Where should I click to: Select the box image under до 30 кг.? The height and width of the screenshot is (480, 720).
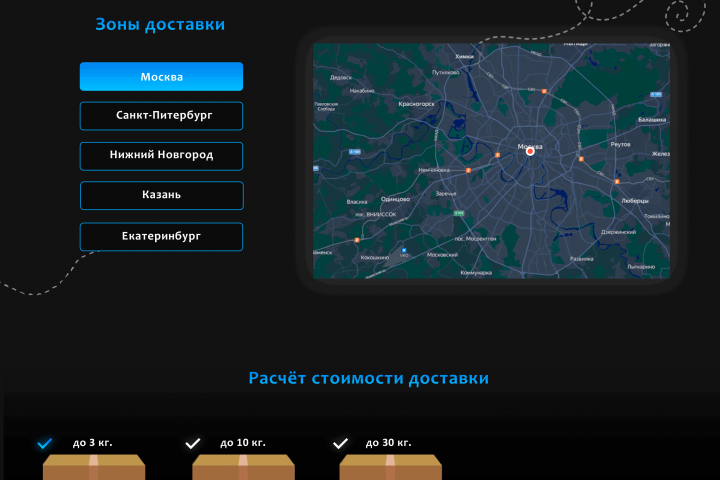pos(391,467)
